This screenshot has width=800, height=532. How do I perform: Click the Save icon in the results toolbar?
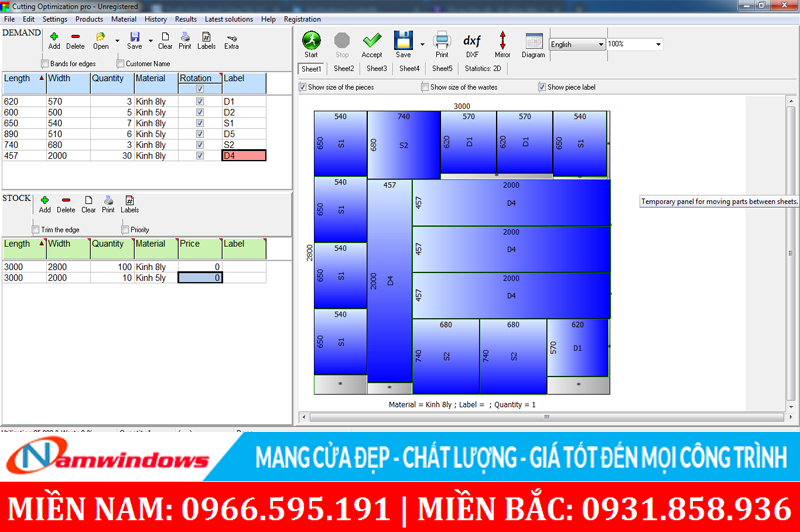click(403, 40)
